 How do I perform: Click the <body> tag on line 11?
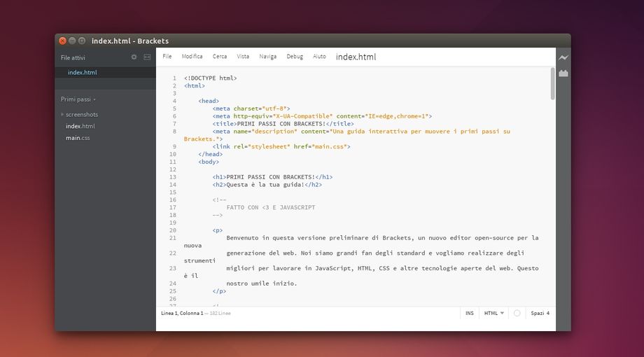tap(209, 162)
